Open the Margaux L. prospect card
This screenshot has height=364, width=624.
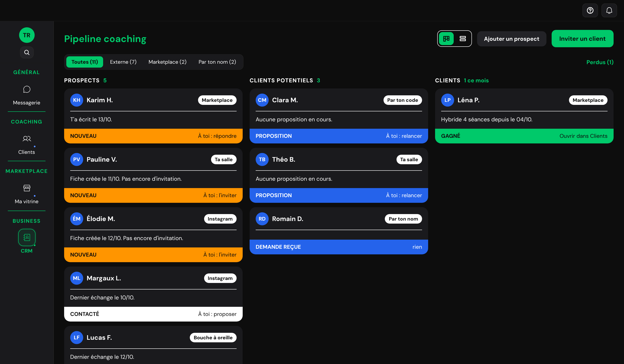153,294
